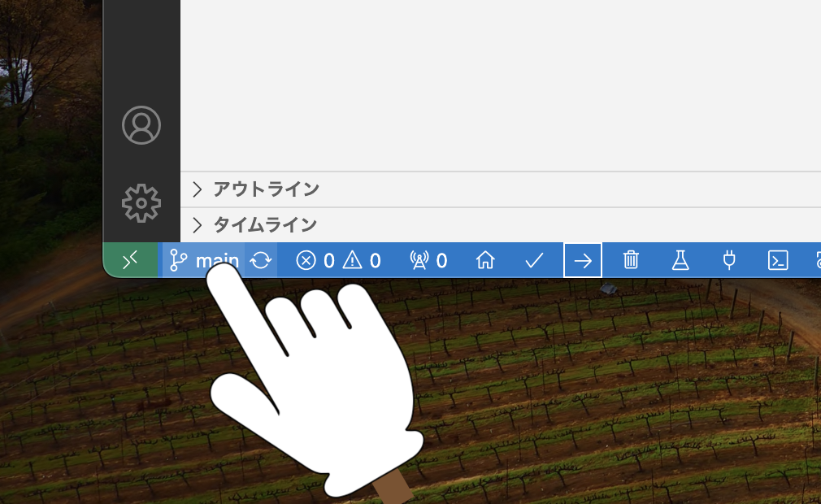821x504 pixels.
Task: Click the trash icon in the status bar
Action: point(631,260)
